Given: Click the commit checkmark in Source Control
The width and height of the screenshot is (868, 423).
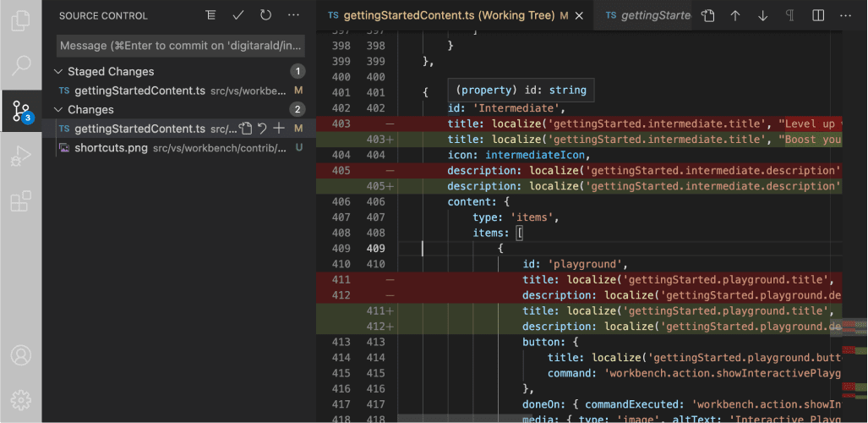Looking at the screenshot, I should click(x=238, y=15).
